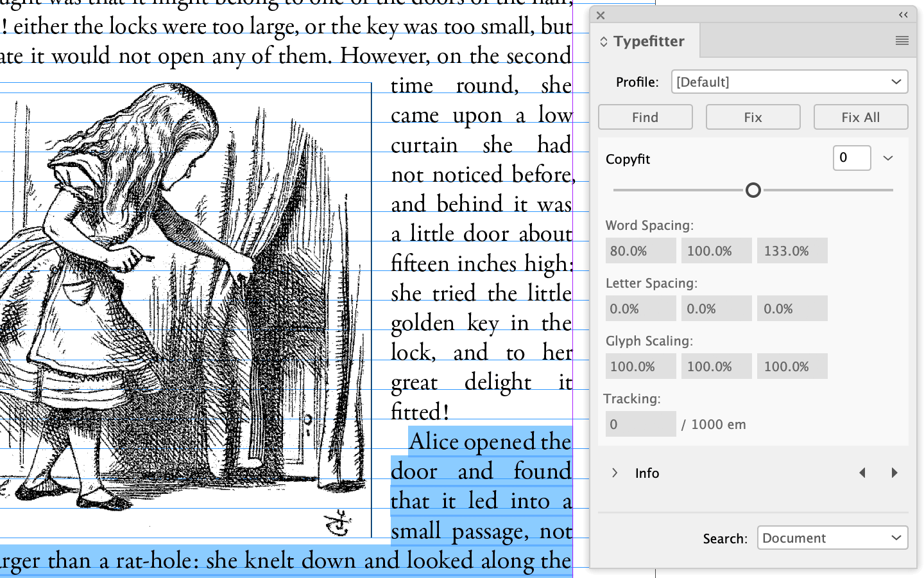Click the Letter Spacing desired 0.0% field

tap(716, 308)
